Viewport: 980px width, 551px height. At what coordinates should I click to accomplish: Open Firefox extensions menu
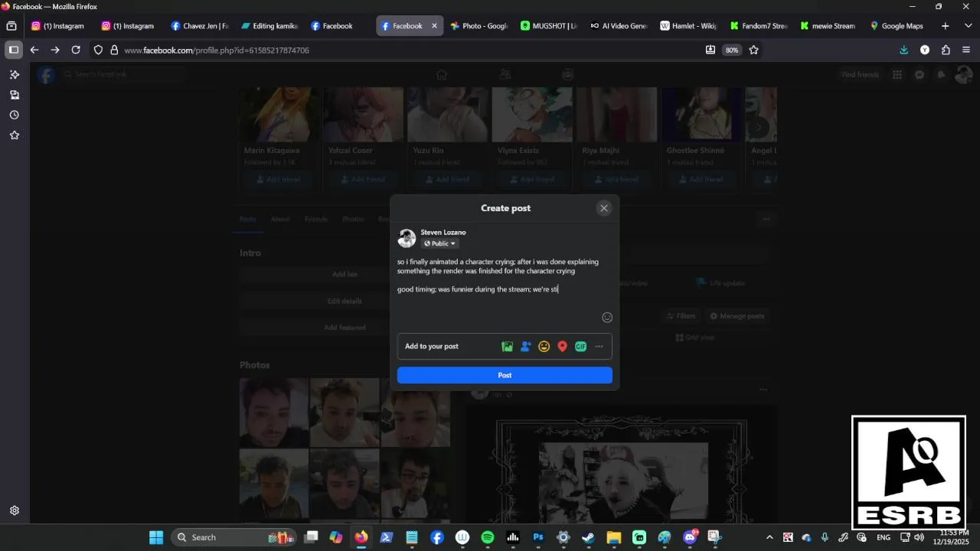(946, 50)
